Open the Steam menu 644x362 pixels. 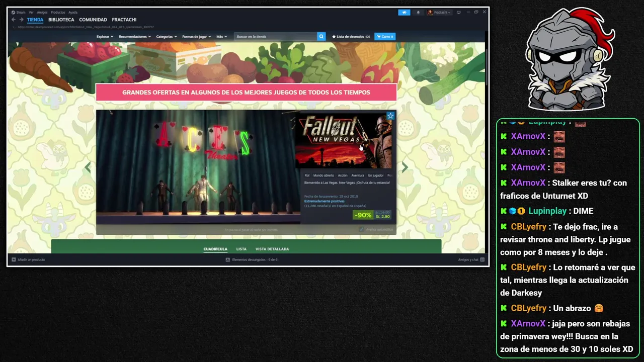click(19, 12)
